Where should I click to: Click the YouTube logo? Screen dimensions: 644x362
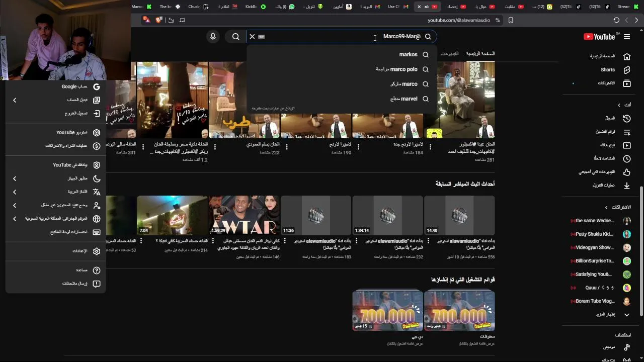pos(599,37)
